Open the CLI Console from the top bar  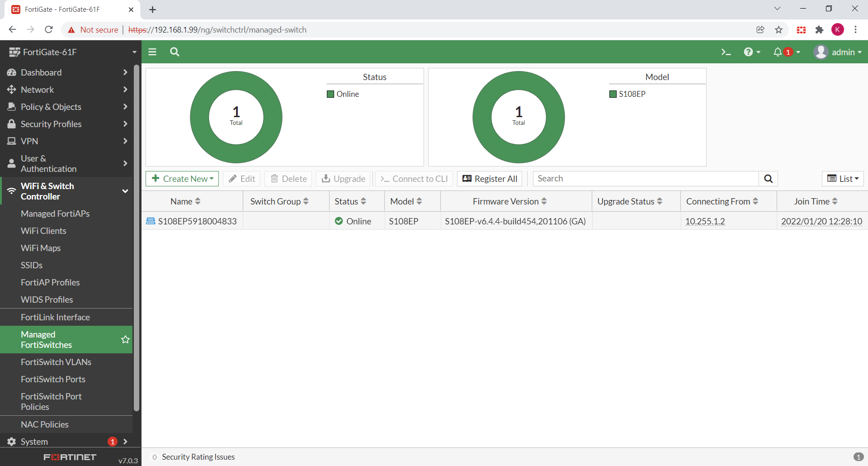(726, 52)
